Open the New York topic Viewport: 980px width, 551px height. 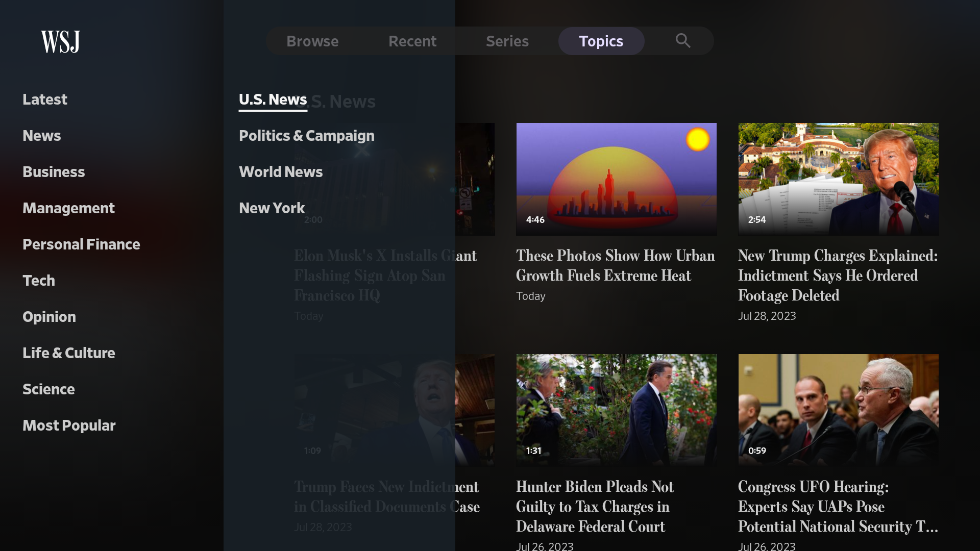pos(271,208)
